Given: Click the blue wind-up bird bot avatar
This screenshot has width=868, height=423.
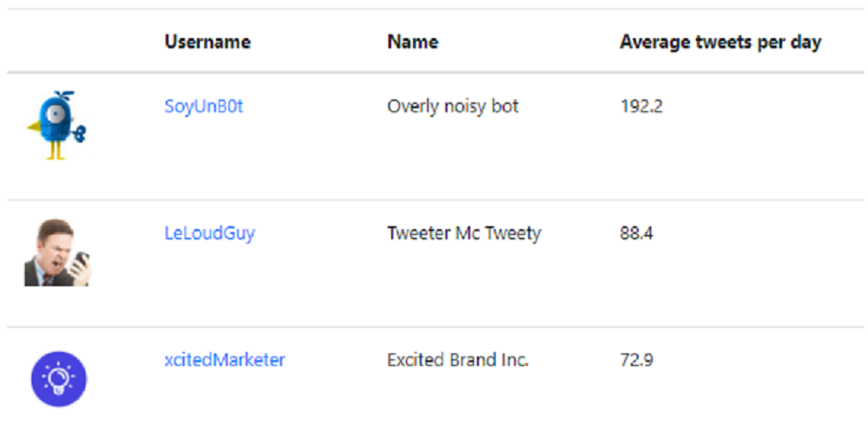Looking at the screenshot, I should click(x=57, y=126).
